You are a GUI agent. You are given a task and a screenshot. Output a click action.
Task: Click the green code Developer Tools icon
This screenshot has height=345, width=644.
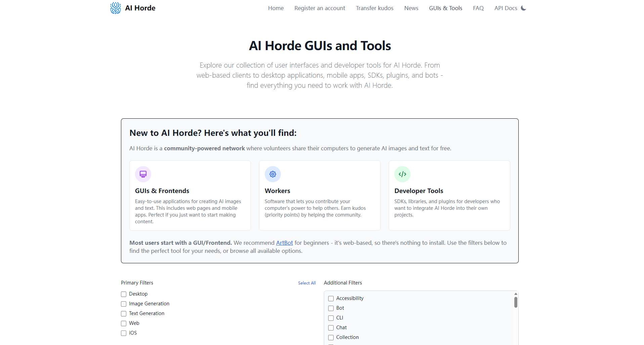402,174
